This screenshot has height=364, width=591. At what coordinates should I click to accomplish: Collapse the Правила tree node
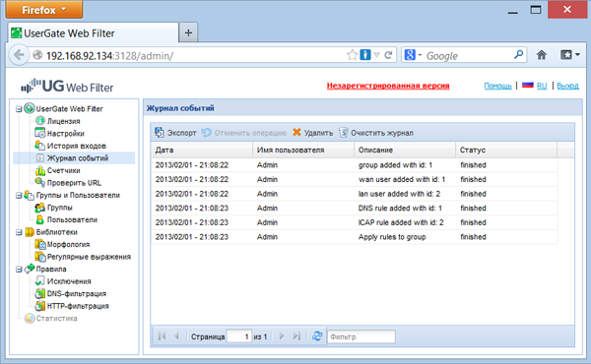tap(19, 270)
